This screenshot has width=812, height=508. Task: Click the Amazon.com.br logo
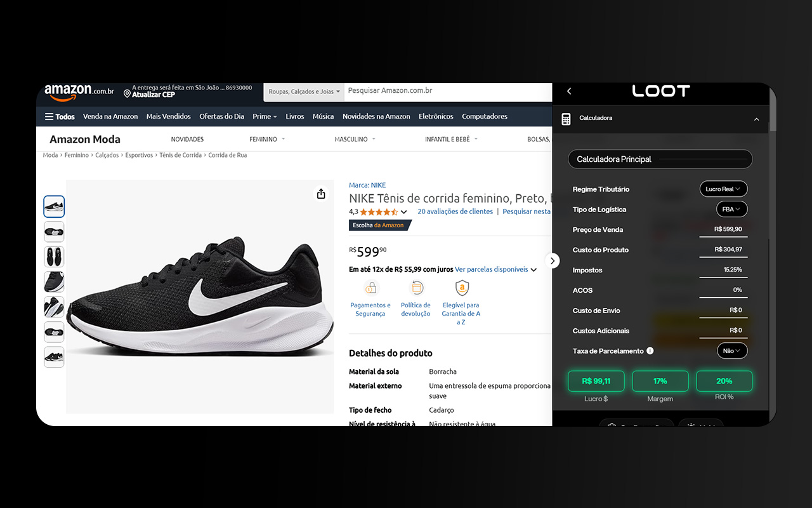tap(79, 92)
